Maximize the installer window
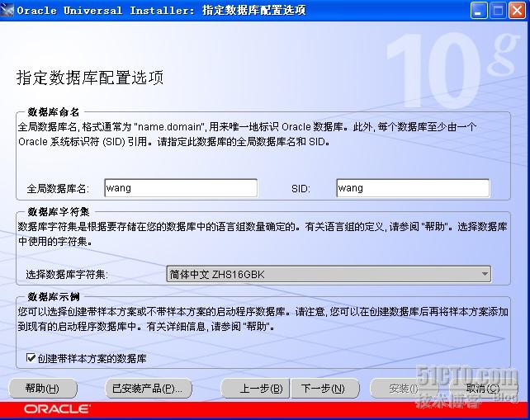The height and width of the screenshot is (420, 530). (x=498, y=11)
